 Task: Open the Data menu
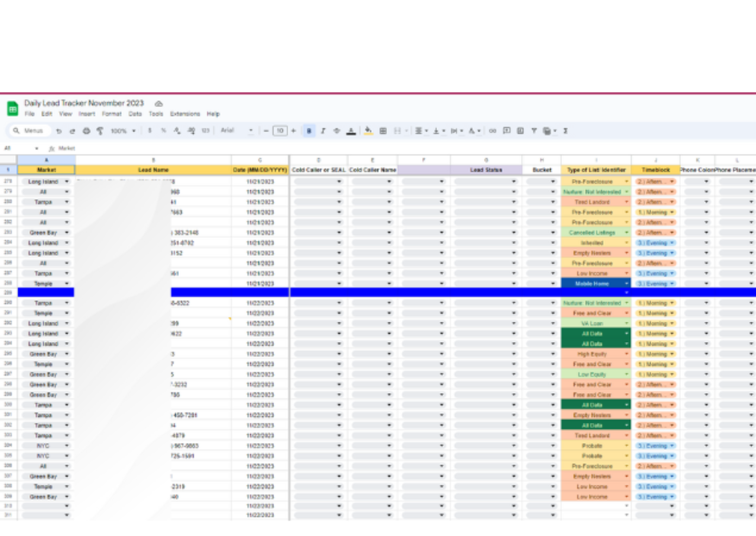(135, 114)
